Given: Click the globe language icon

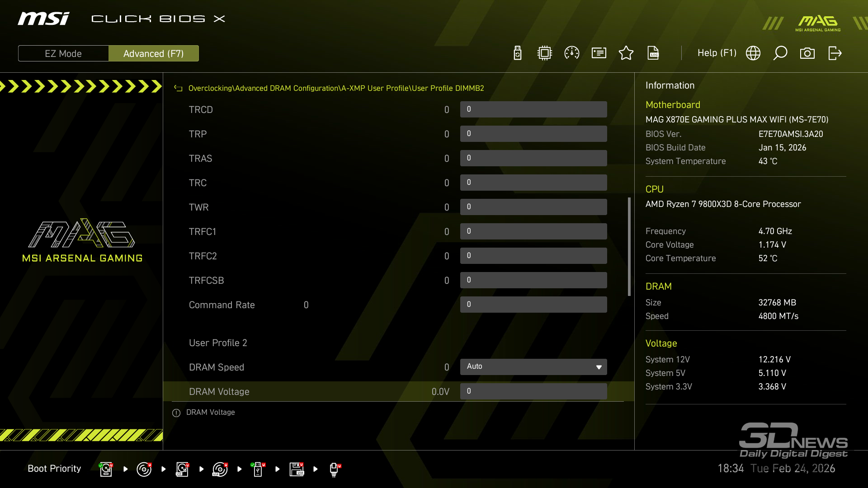Looking at the screenshot, I should coord(753,53).
